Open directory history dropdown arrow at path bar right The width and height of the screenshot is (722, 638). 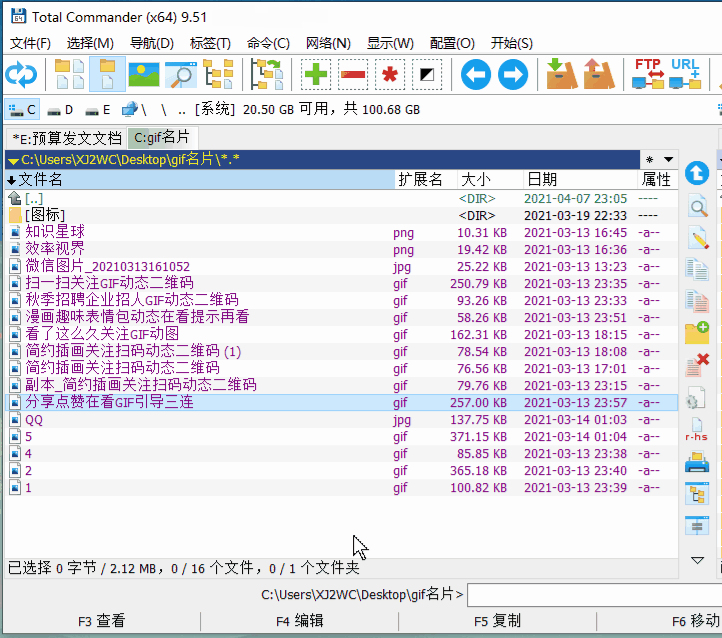pos(669,160)
